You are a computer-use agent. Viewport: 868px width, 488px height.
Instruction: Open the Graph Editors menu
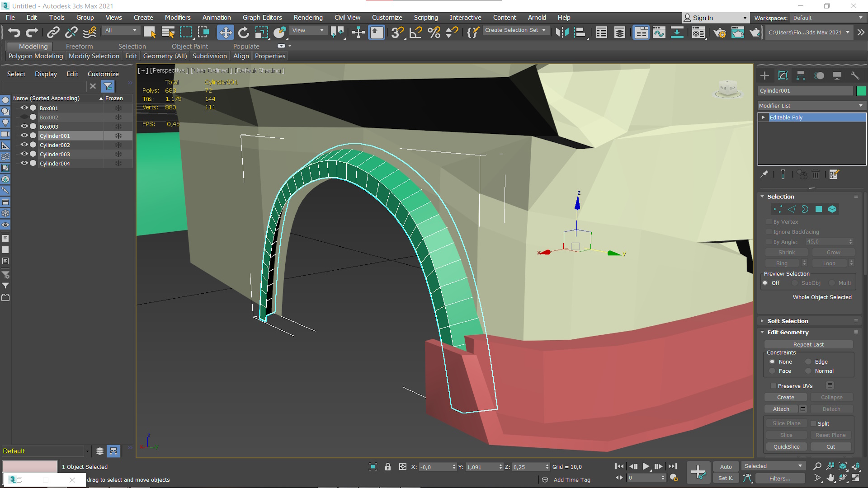click(262, 17)
